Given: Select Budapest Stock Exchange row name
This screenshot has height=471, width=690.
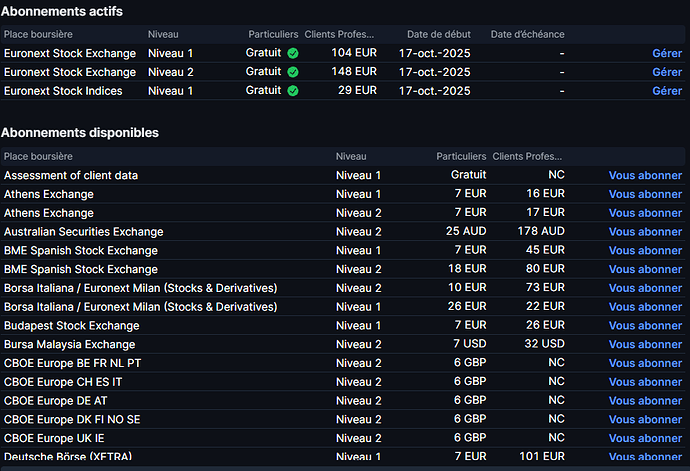Looking at the screenshot, I should [72, 326].
